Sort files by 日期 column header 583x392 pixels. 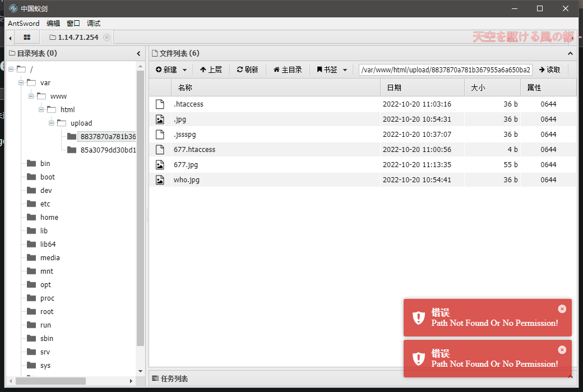coord(422,88)
